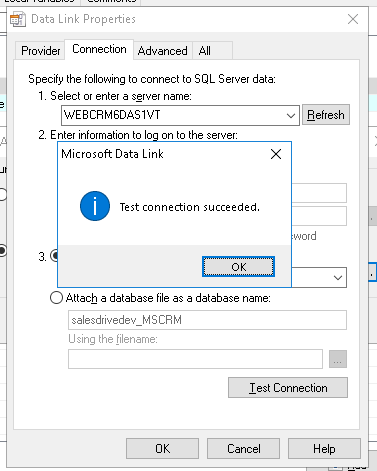
Task: Confirm the Test connection succeeded message with OK
Action: click(x=238, y=267)
